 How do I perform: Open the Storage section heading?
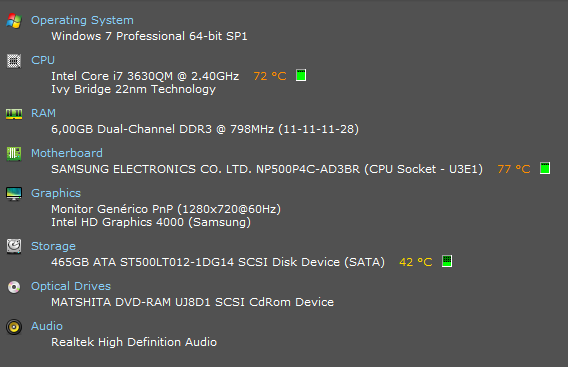point(53,246)
